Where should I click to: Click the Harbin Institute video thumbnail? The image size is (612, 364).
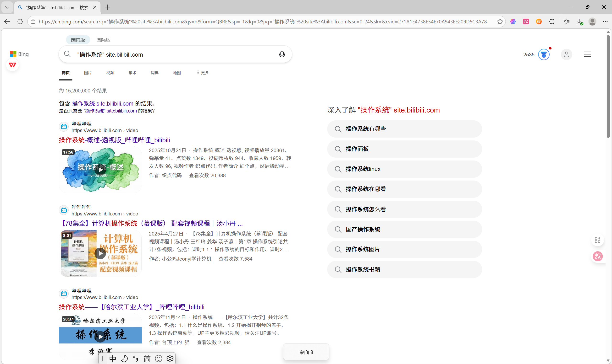click(100, 336)
